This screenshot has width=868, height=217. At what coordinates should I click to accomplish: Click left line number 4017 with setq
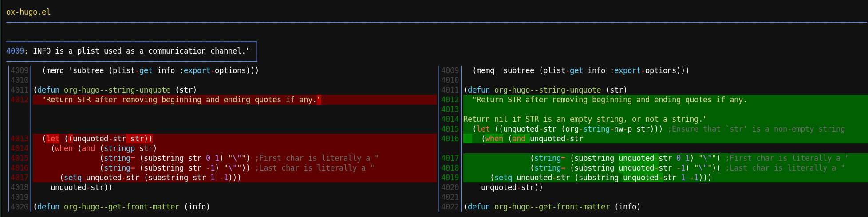tap(20, 178)
